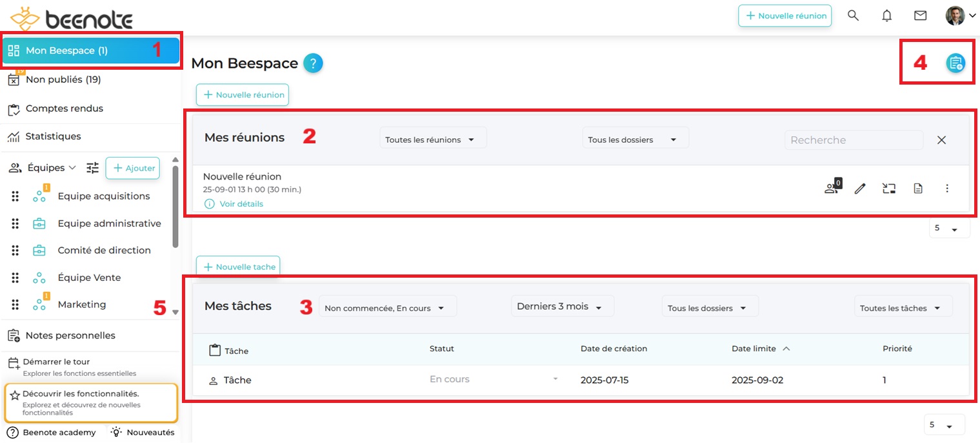The image size is (980, 443).
Task: Click Nouvelle réunion button in top bar
Action: pos(785,15)
